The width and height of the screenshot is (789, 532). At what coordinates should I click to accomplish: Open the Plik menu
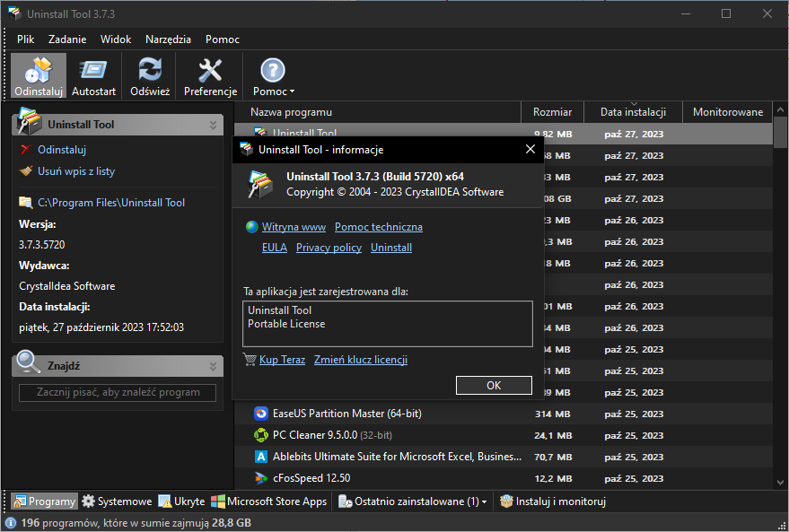pos(26,39)
